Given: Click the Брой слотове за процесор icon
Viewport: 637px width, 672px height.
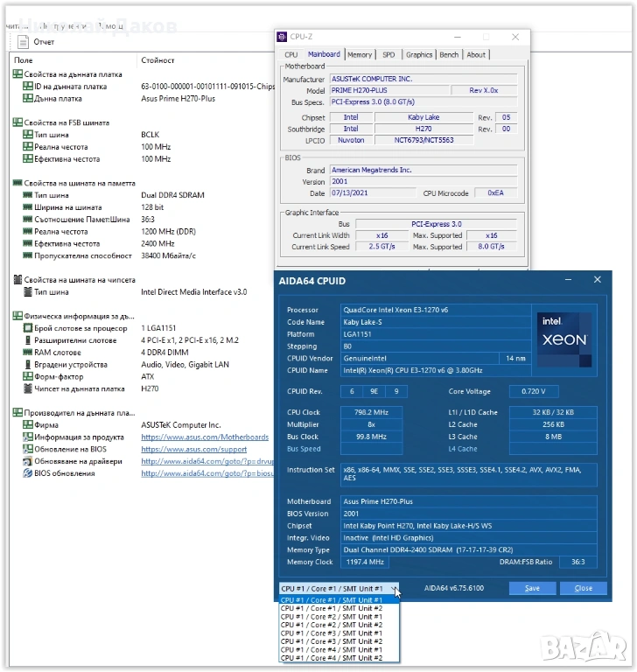Looking at the screenshot, I should (x=26, y=328).
